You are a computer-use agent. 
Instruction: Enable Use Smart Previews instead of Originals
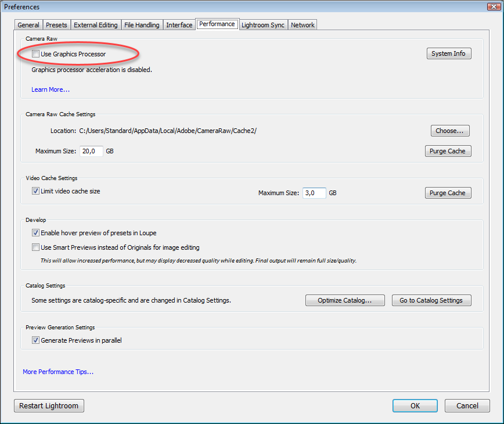click(35, 247)
